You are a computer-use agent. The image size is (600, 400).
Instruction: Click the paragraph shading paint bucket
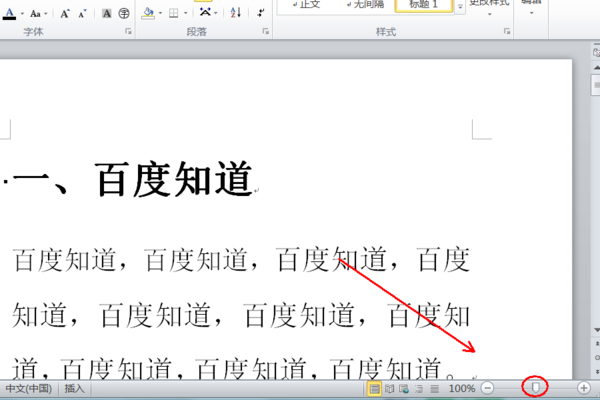click(x=148, y=13)
